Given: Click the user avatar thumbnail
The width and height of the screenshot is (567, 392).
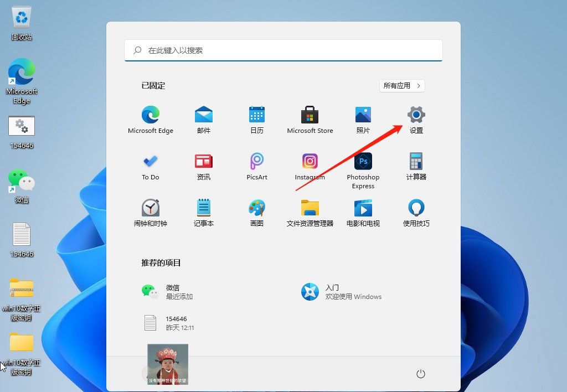Looking at the screenshot, I should pyautogui.click(x=168, y=364).
